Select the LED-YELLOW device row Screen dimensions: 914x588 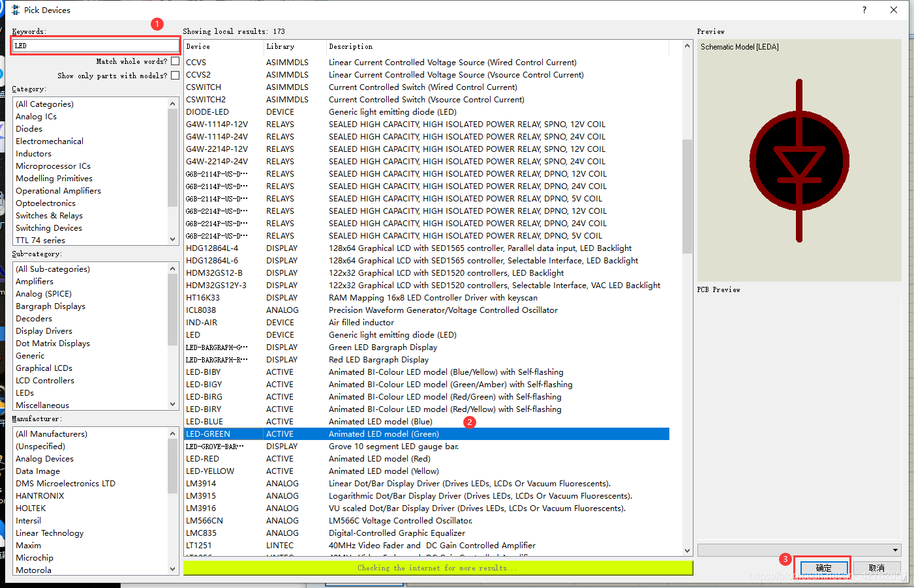427,471
